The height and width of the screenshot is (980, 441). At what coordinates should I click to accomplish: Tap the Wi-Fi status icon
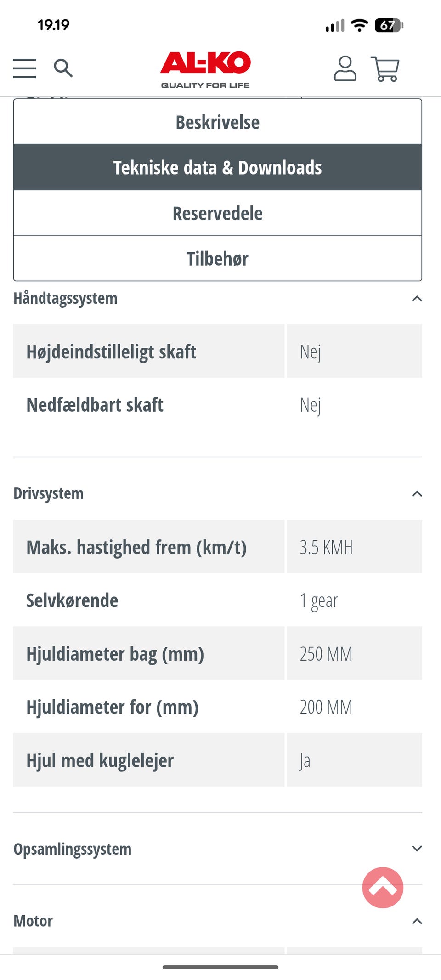coord(359,25)
